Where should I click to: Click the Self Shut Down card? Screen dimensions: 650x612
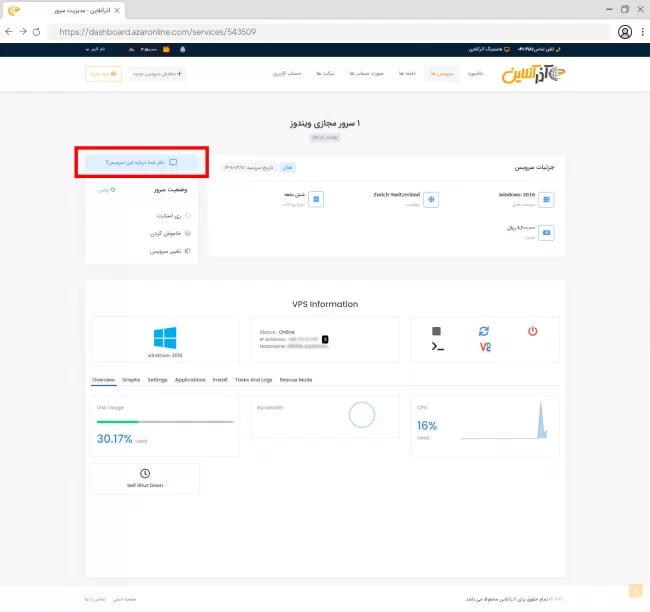145,478
